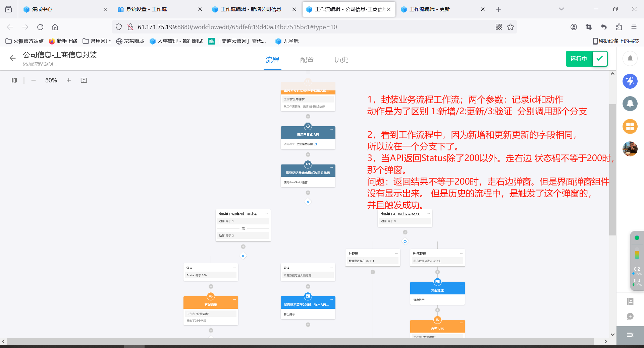644x348 pixels.
Task: Open the minimap icon in the canvas toolbar
Action: (x=14, y=80)
